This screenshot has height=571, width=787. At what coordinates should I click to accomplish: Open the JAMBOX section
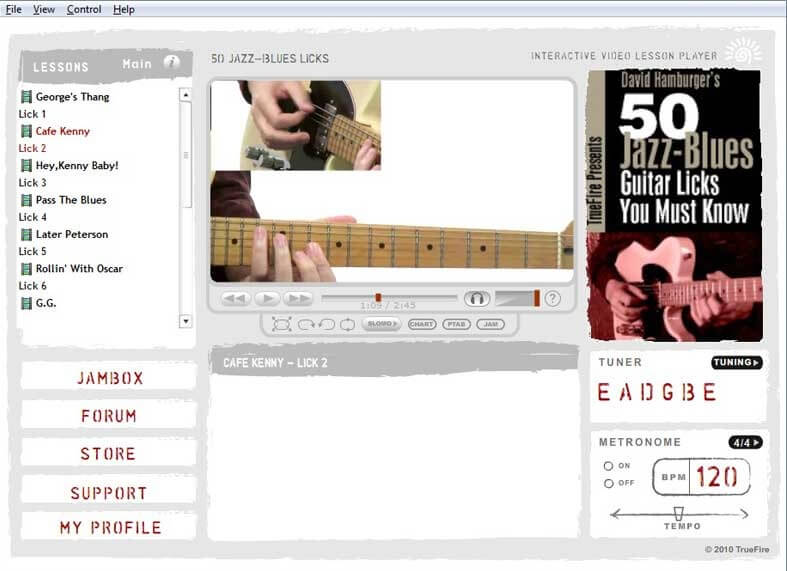(109, 378)
